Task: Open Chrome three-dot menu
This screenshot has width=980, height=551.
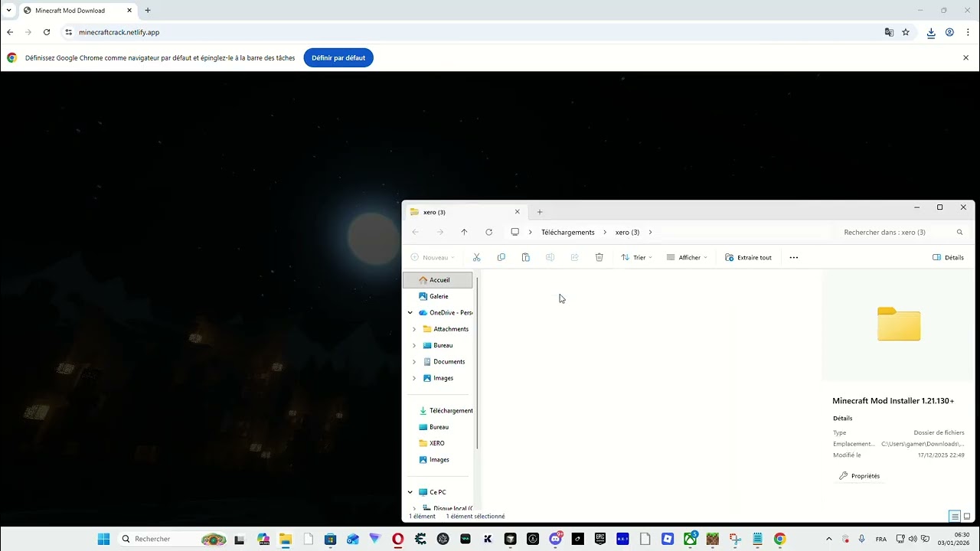Action: 968,32
